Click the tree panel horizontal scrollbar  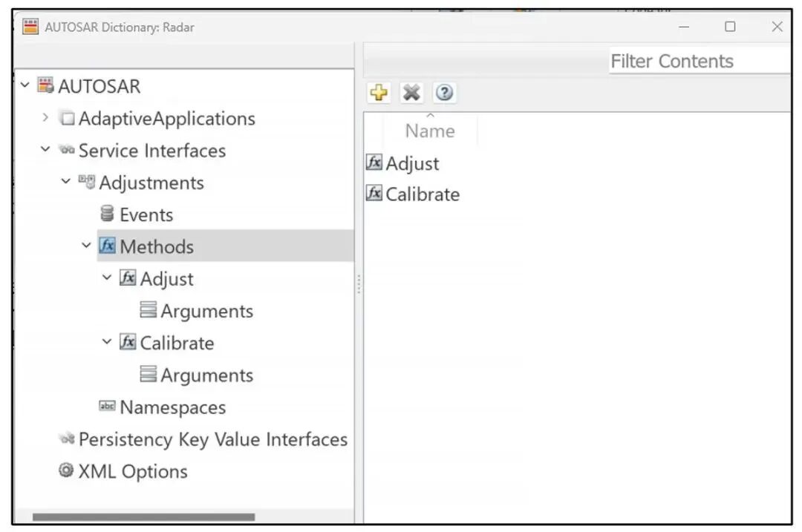click(144, 517)
